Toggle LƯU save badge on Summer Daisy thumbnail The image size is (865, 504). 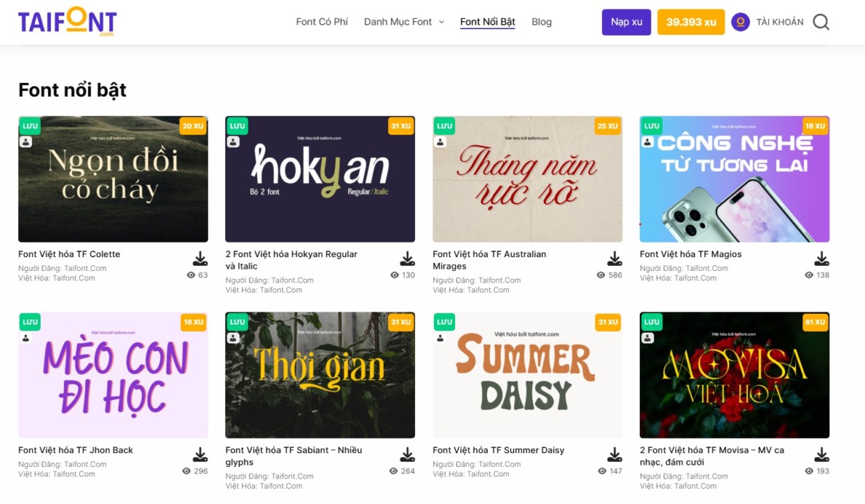click(x=444, y=322)
